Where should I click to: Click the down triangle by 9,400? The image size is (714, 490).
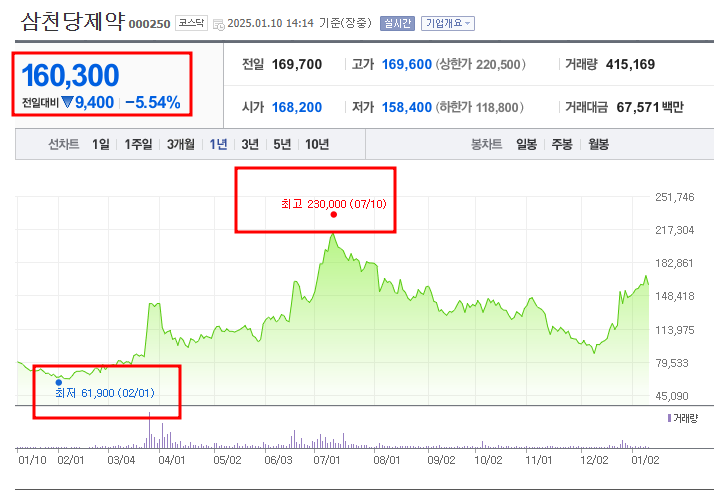(67, 102)
